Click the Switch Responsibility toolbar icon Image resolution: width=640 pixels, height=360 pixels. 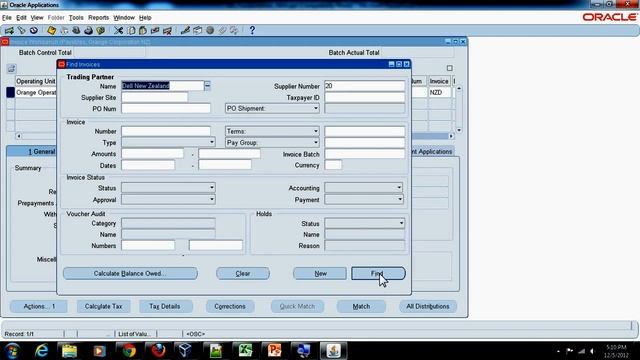(x=76, y=31)
